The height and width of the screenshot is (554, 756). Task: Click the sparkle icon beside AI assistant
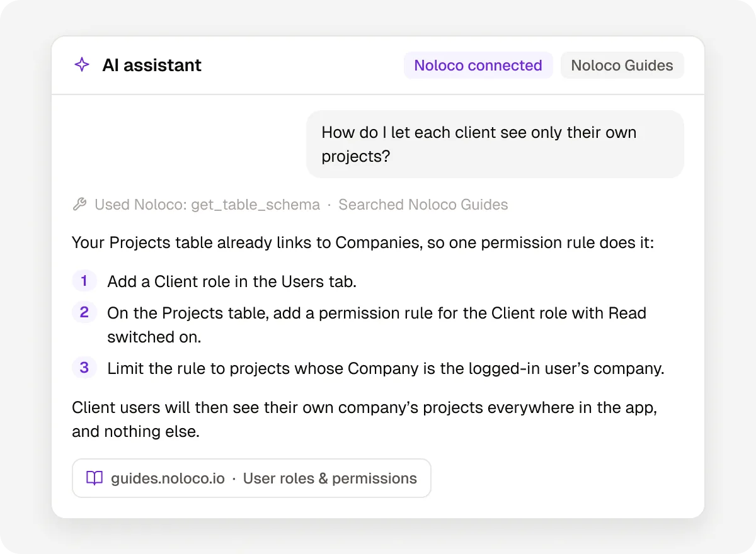pyautogui.click(x=82, y=65)
